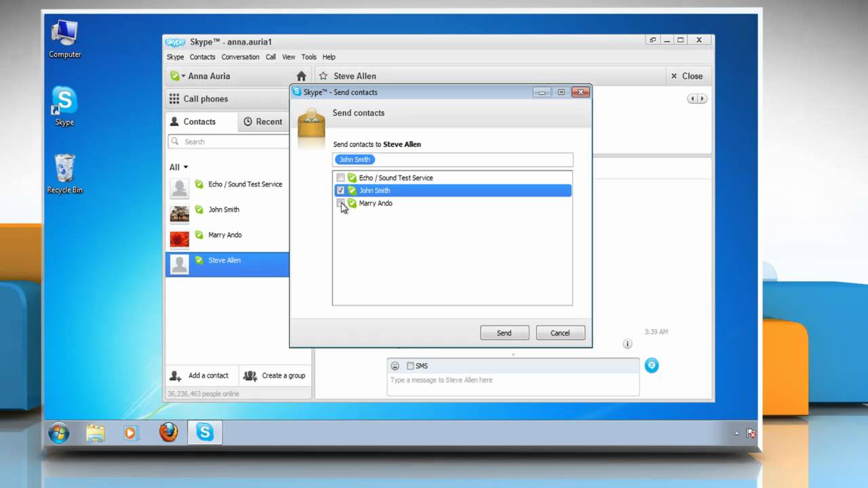Open the Contacts menu
Image resolution: width=868 pixels, height=488 pixels.
click(x=202, y=57)
